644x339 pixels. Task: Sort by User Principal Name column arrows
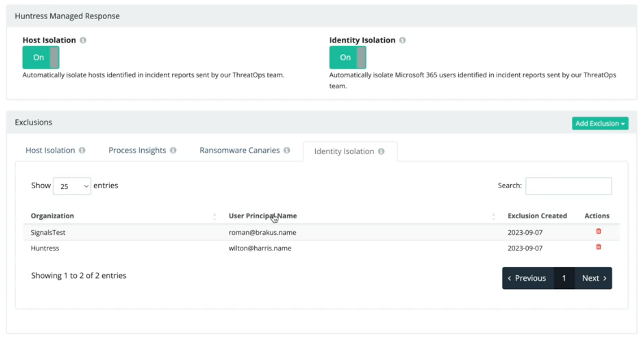[x=493, y=216]
